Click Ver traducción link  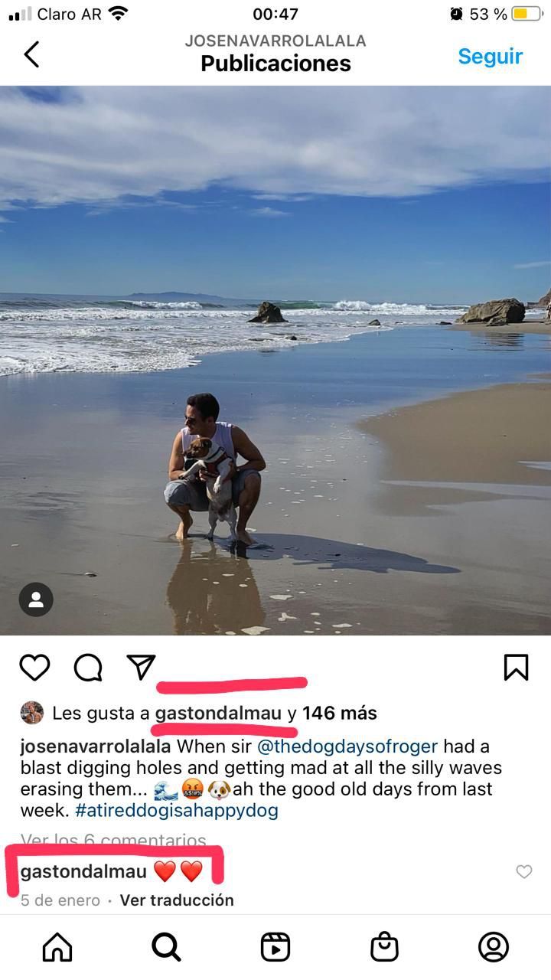(177, 900)
